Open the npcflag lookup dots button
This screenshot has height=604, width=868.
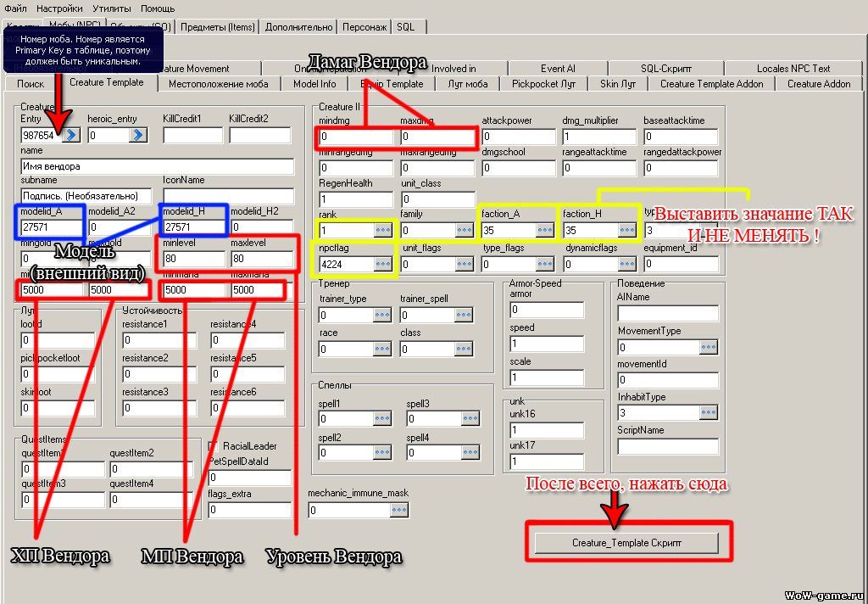pos(383,265)
